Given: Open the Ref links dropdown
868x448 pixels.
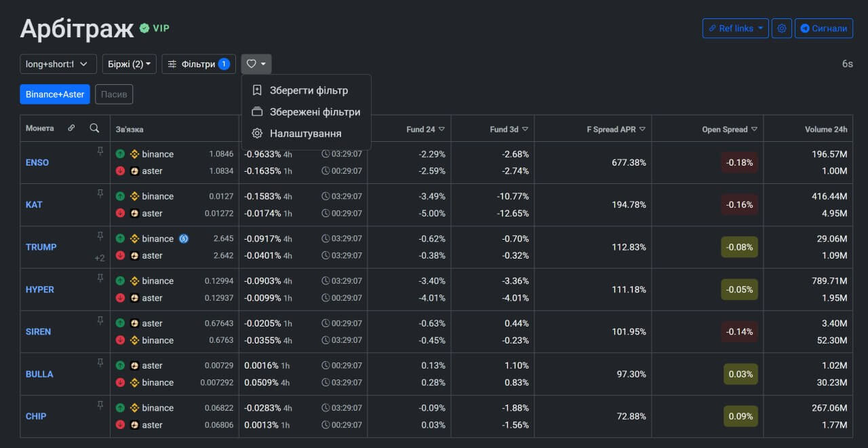Looking at the screenshot, I should tap(735, 29).
